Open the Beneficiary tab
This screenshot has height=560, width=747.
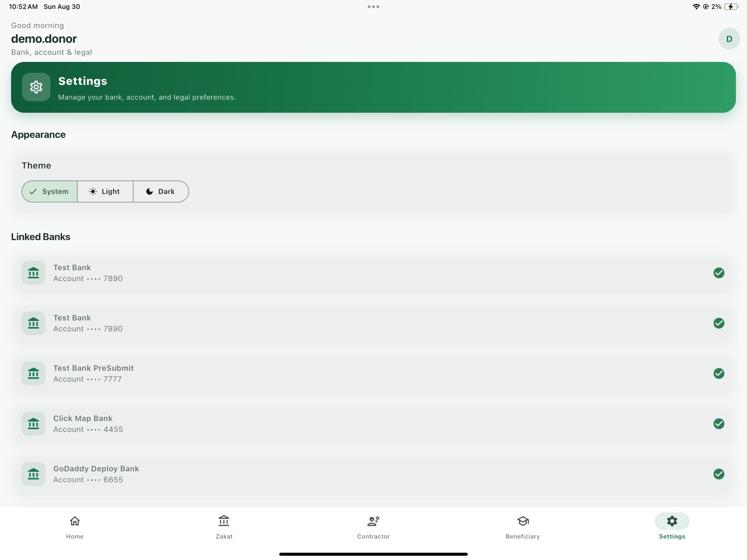tap(523, 527)
